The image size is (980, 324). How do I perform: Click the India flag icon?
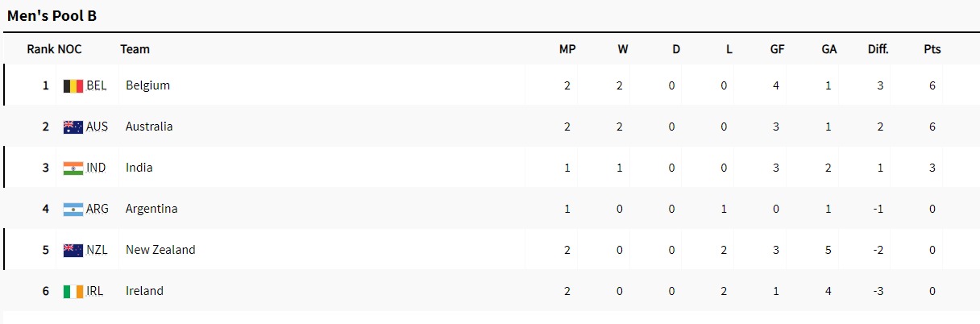pos(73,168)
